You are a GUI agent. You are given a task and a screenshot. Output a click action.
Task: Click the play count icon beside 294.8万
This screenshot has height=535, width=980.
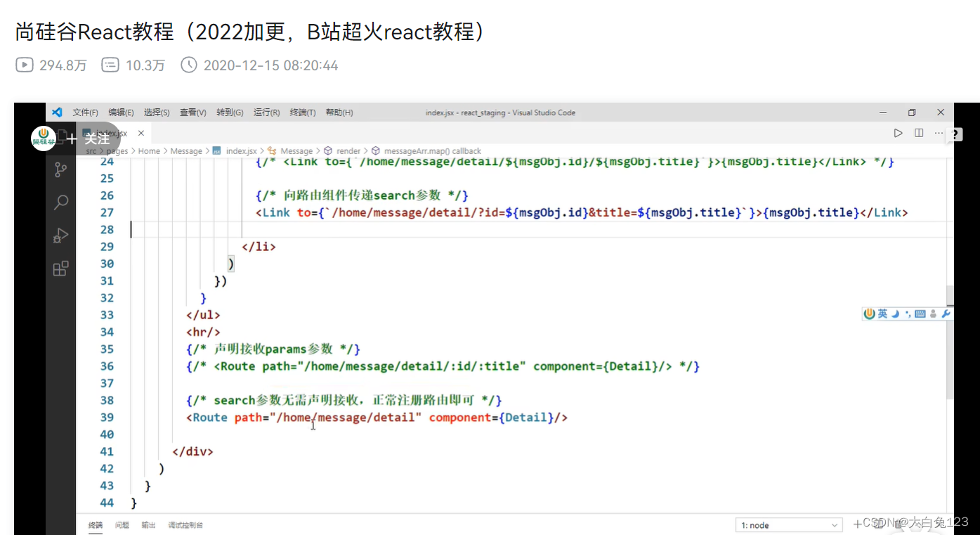(x=24, y=65)
